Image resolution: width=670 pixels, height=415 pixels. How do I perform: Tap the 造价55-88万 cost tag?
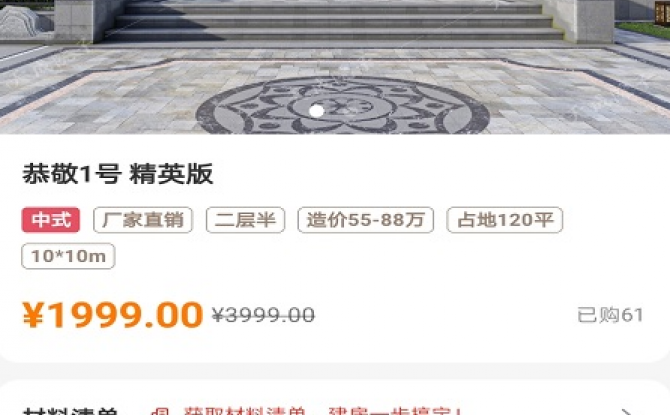point(366,220)
